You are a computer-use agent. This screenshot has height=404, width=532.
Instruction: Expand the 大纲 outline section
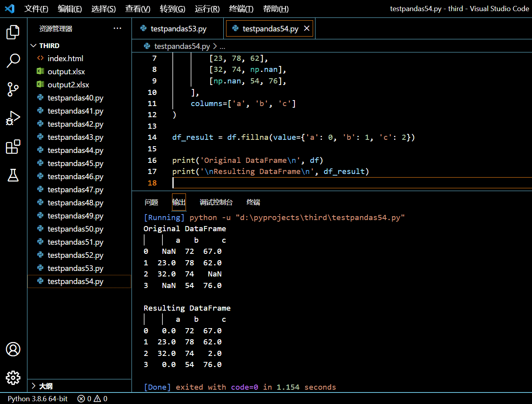point(33,386)
